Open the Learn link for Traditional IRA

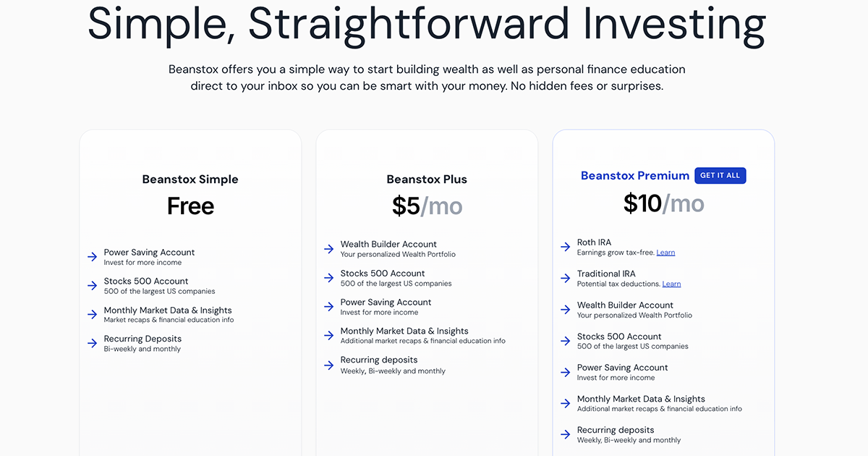(671, 283)
